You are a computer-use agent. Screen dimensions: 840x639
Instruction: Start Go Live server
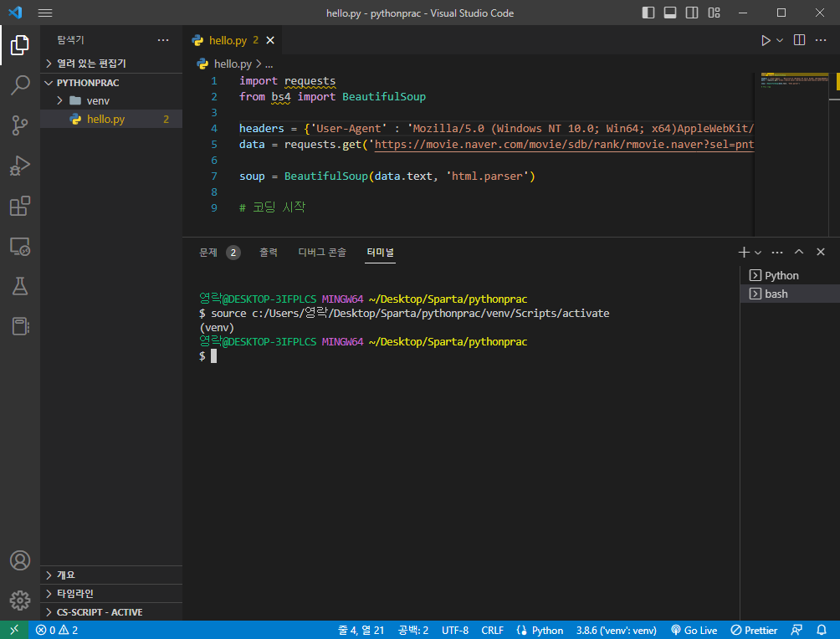click(694, 630)
